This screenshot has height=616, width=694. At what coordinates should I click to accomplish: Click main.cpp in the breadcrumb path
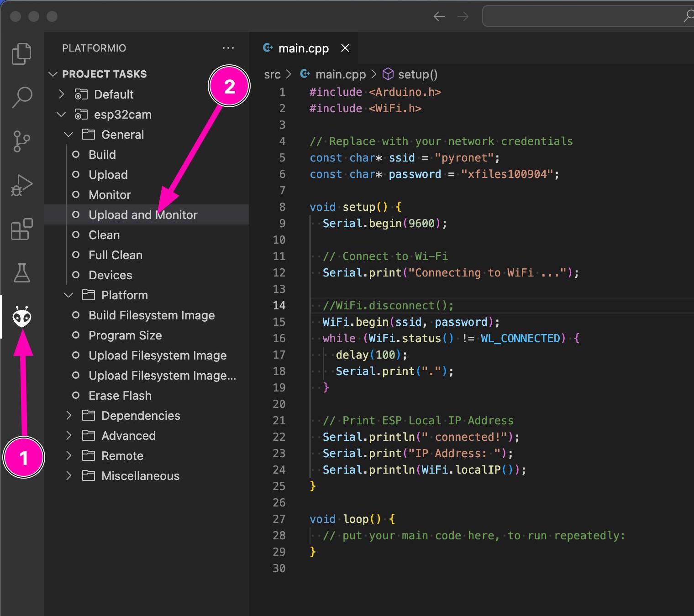[x=341, y=74]
